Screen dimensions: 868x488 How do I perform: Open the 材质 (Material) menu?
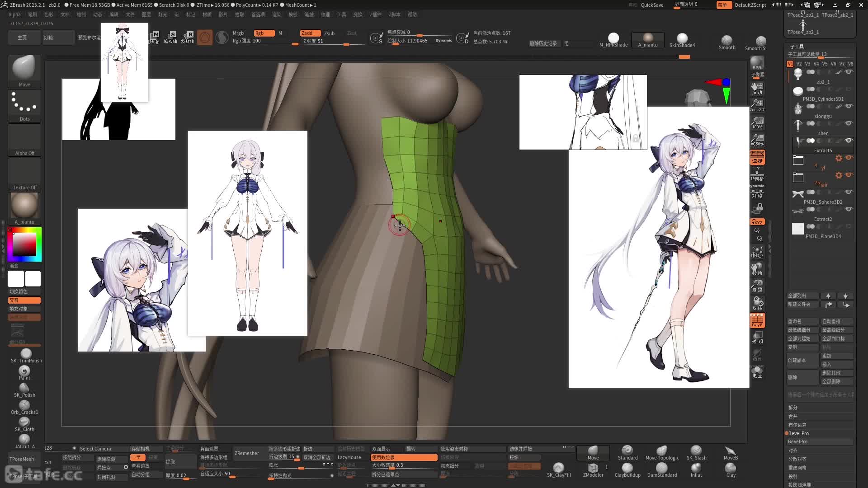click(207, 14)
